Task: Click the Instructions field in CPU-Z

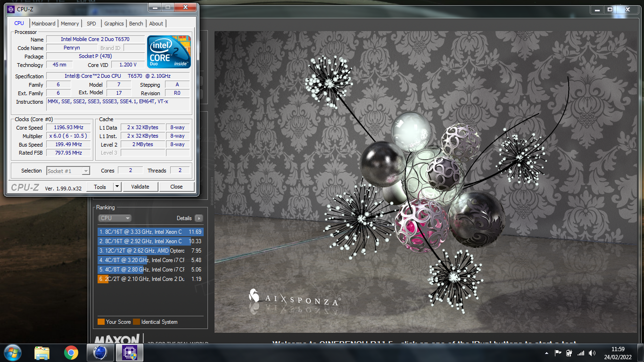Action: point(118,104)
